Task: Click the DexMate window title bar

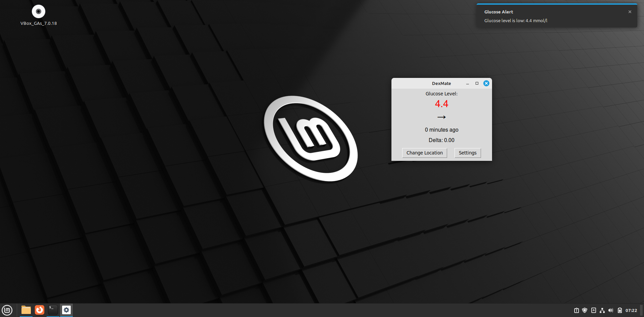Action: 441,83
